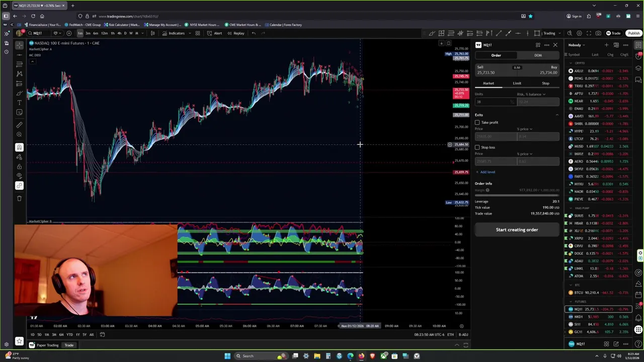Undo the last chart action
Image resolution: width=644 pixels, height=362 pixels.
pyautogui.click(x=254, y=33)
